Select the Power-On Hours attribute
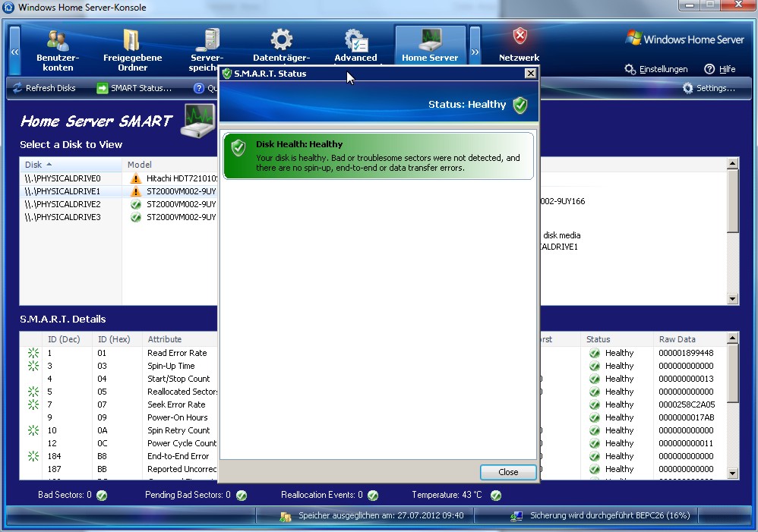 (x=178, y=417)
